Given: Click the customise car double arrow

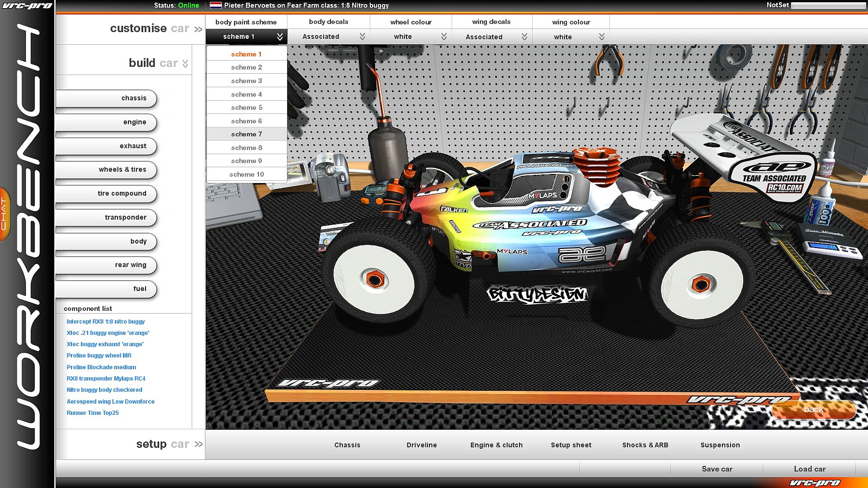Looking at the screenshot, I should pyautogui.click(x=198, y=29).
